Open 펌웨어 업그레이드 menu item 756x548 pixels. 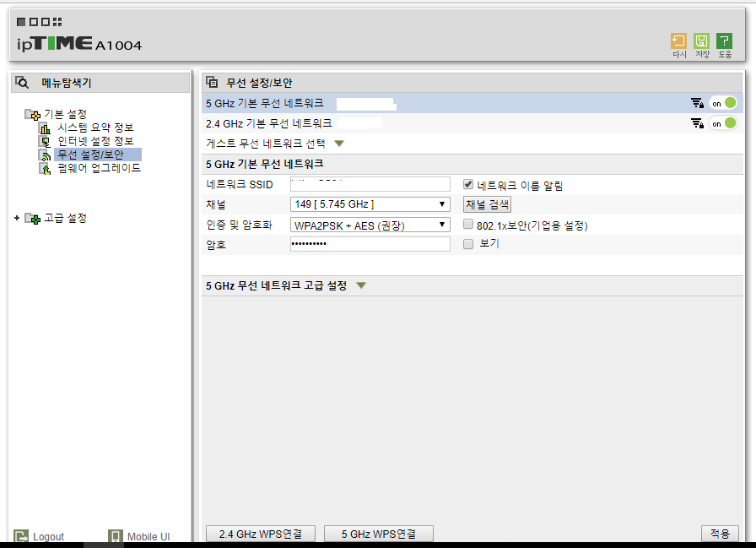coord(99,168)
